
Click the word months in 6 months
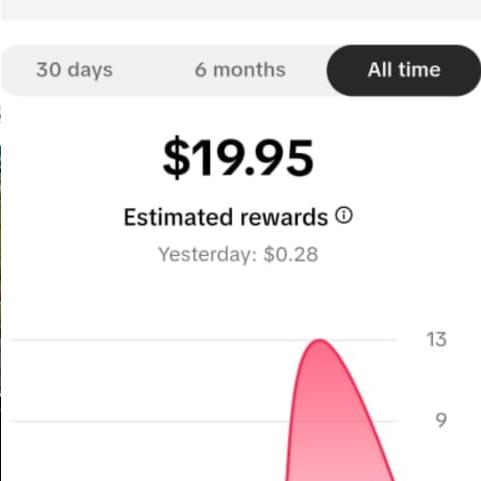tap(249, 70)
